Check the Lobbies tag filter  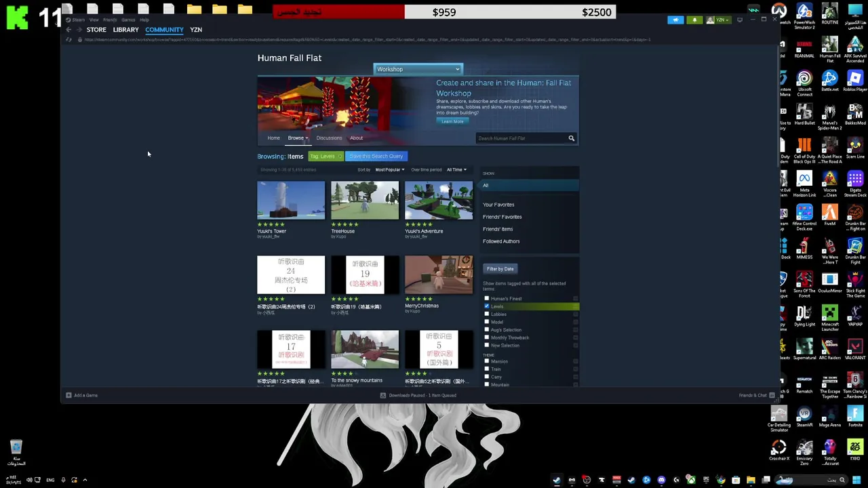[x=486, y=314]
